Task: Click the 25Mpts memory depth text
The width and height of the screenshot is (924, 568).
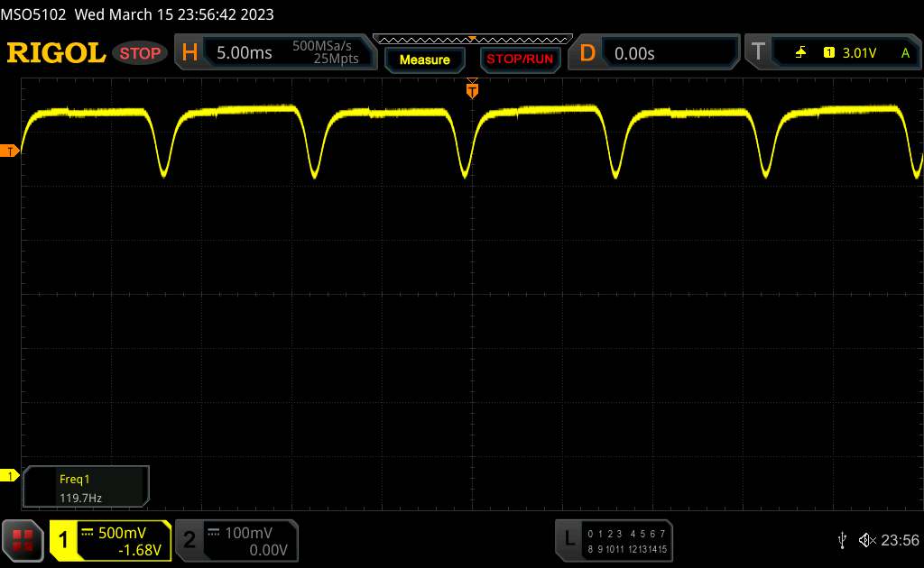Action: click(336, 59)
